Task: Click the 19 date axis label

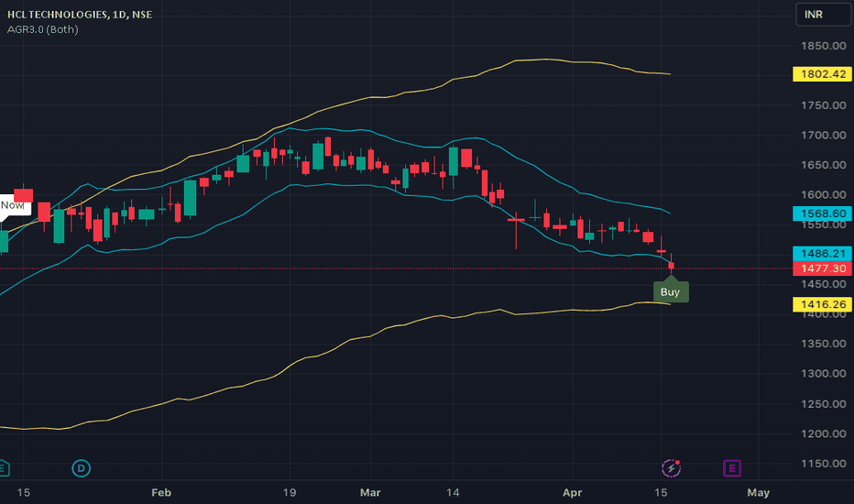Action: click(x=290, y=493)
